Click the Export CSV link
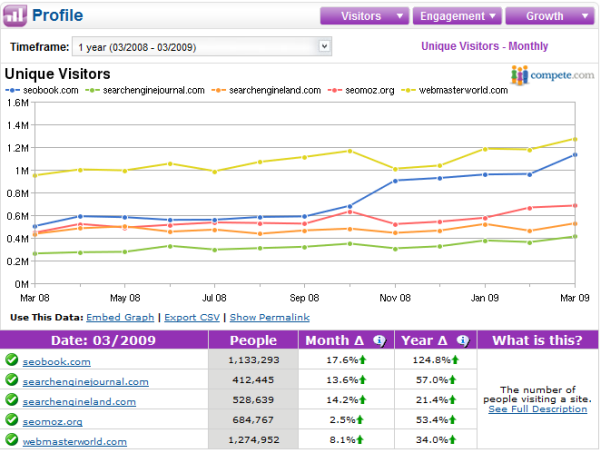This screenshot has width=600, height=451. click(x=192, y=317)
